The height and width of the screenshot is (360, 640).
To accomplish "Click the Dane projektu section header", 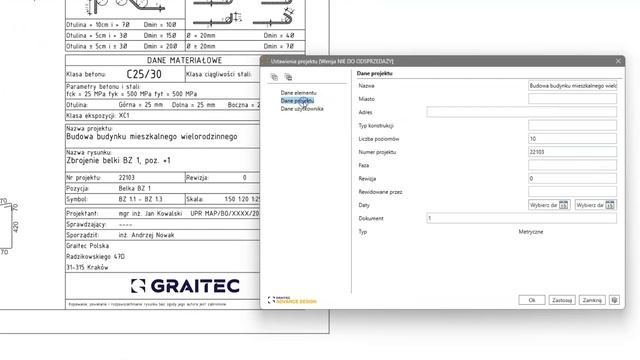I will pyautogui.click(x=374, y=73).
